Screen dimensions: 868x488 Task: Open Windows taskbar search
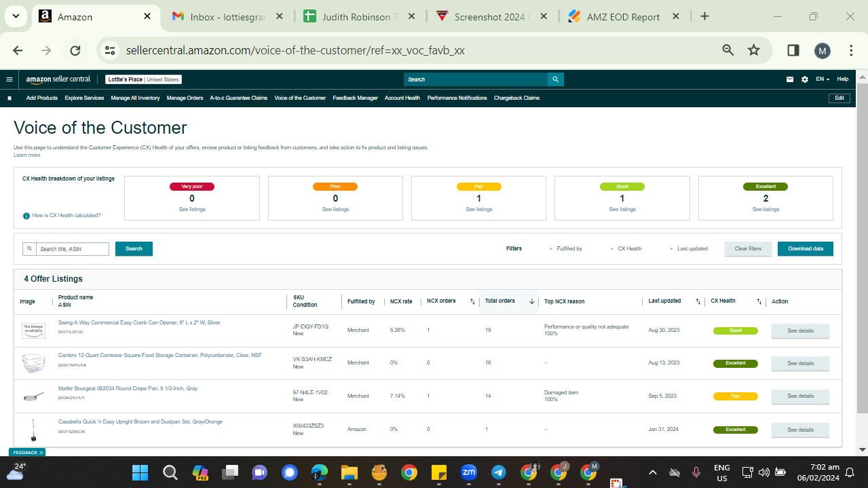coord(170,472)
